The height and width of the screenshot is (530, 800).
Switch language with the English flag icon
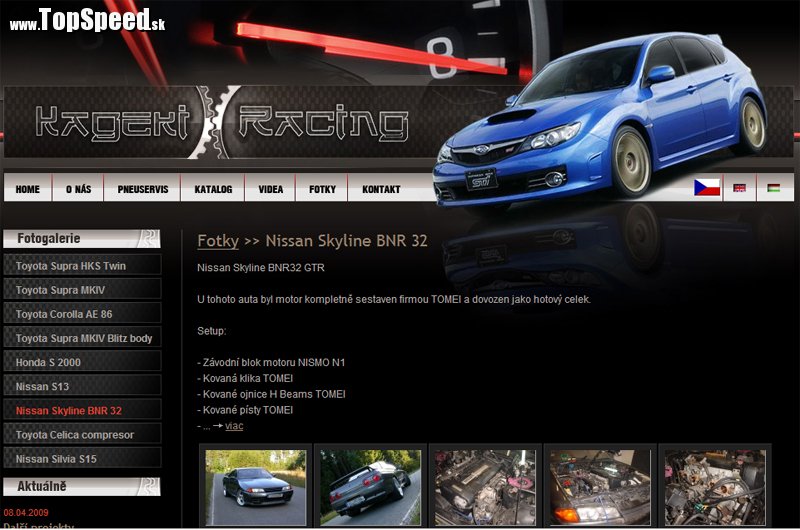pos(739,188)
